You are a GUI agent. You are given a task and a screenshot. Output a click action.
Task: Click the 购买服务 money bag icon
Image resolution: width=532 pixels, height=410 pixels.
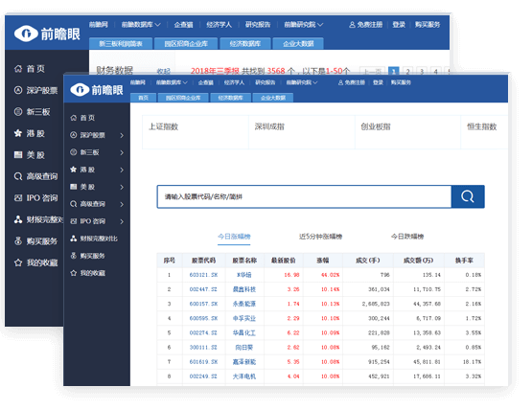[73, 256]
